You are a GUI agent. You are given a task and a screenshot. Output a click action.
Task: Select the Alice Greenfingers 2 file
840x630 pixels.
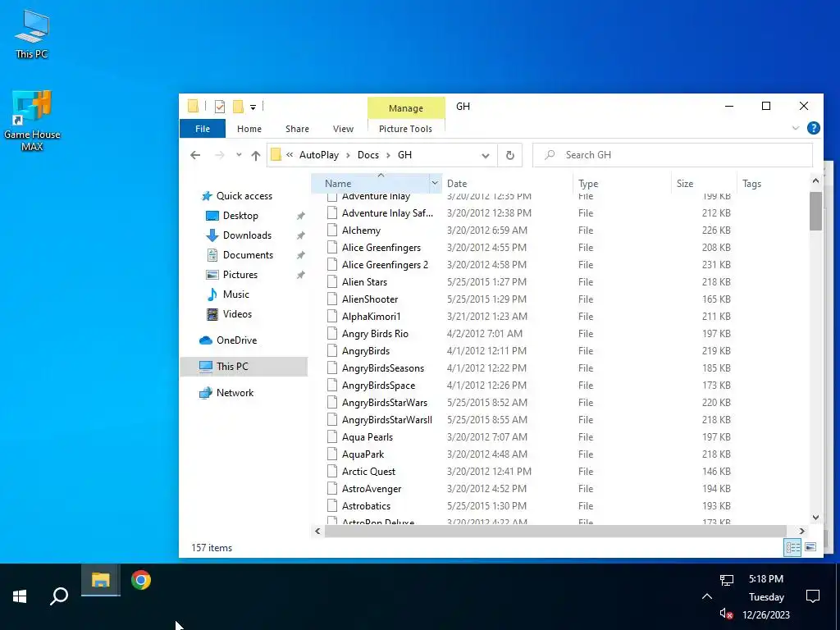[x=385, y=265]
